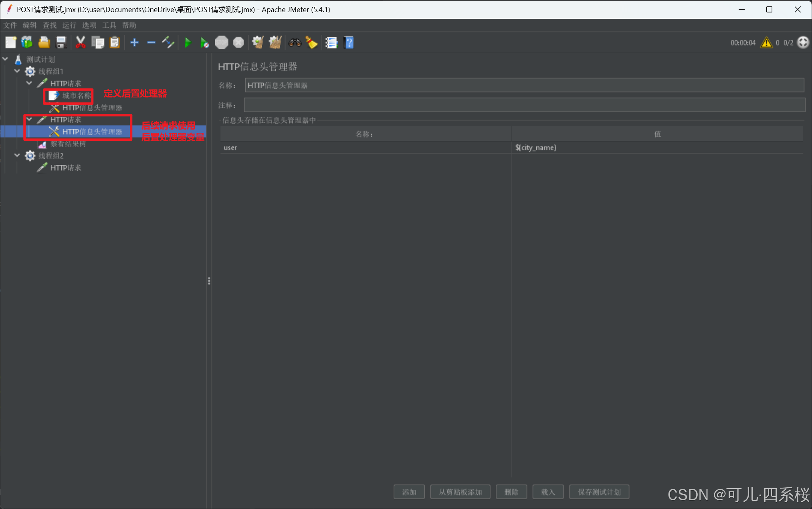The width and height of the screenshot is (812, 509).
Task: Select the 城市名称 post-processor node
Action: point(76,95)
